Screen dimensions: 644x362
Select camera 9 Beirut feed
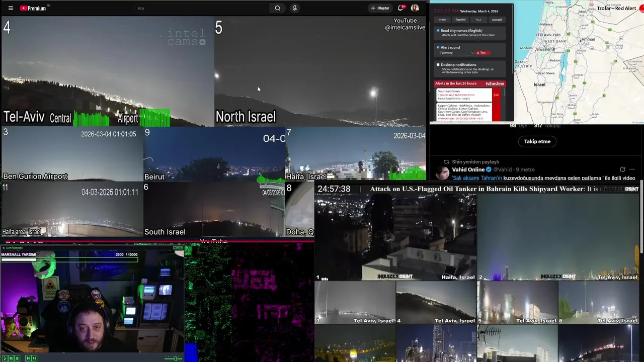point(214,154)
